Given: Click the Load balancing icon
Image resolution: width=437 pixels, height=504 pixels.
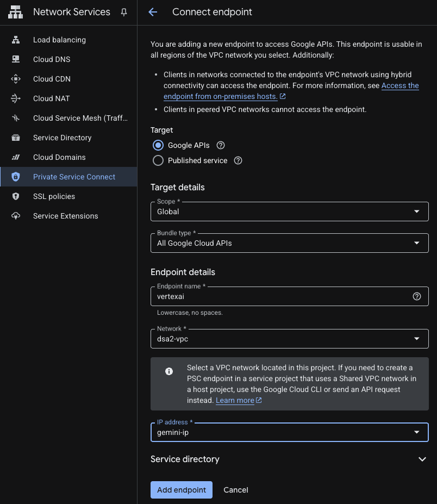Looking at the screenshot, I should pyautogui.click(x=16, y=40).
